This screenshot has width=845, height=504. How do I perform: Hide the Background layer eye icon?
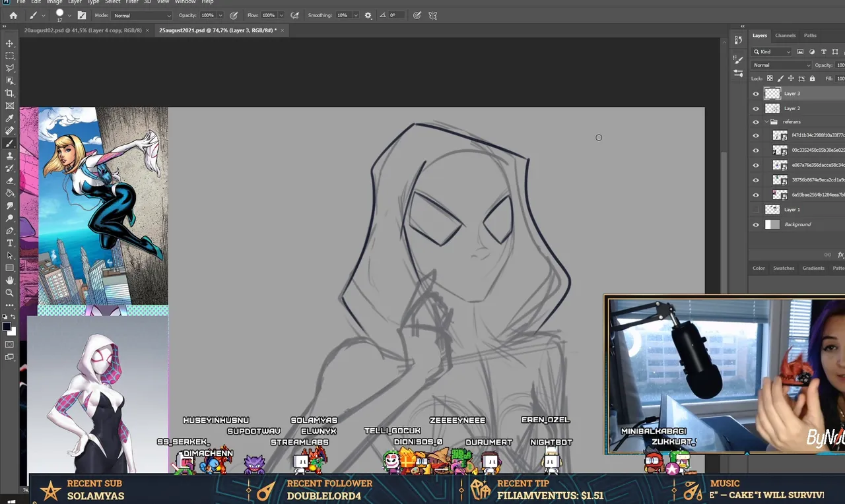(756, 224)
